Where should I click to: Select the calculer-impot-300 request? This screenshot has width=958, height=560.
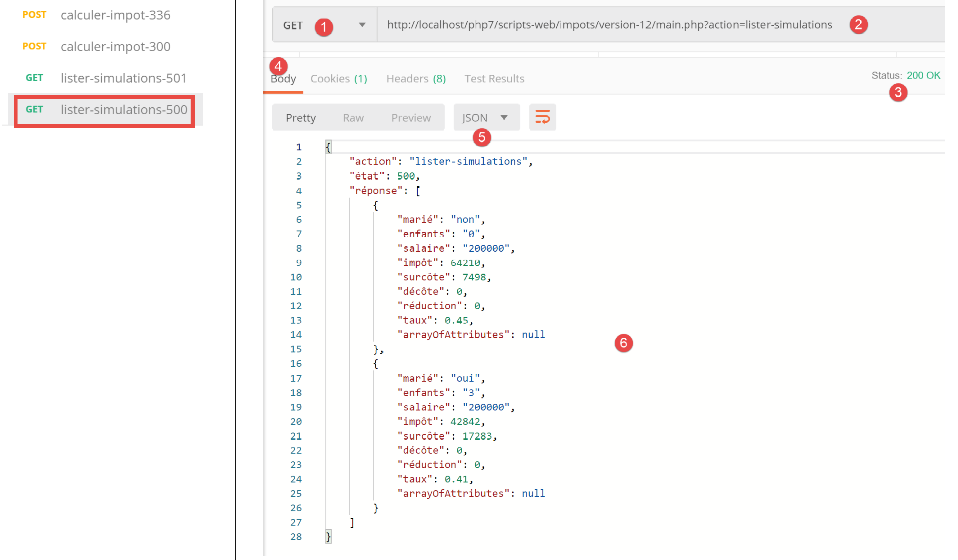tap(115, 47)
